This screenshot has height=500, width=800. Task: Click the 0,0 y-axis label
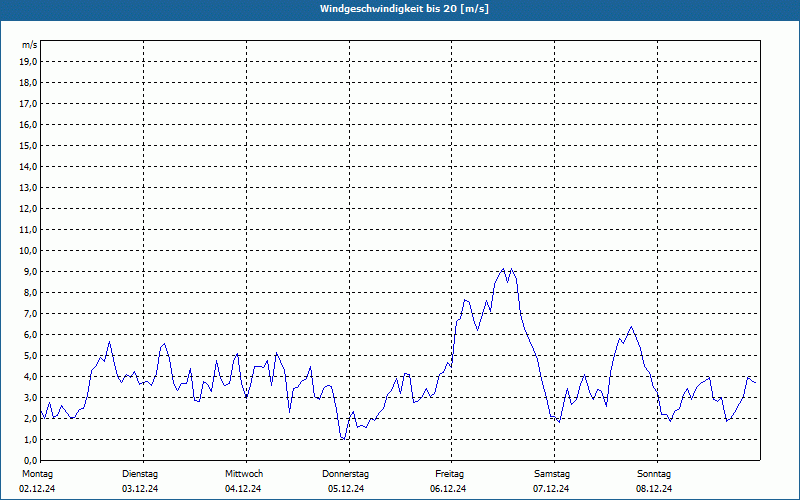coord(30,460)
